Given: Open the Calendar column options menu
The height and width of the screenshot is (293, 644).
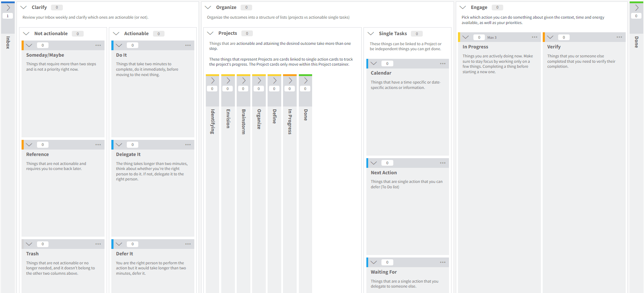Looking at the screenshot, I should click(443, 63).
